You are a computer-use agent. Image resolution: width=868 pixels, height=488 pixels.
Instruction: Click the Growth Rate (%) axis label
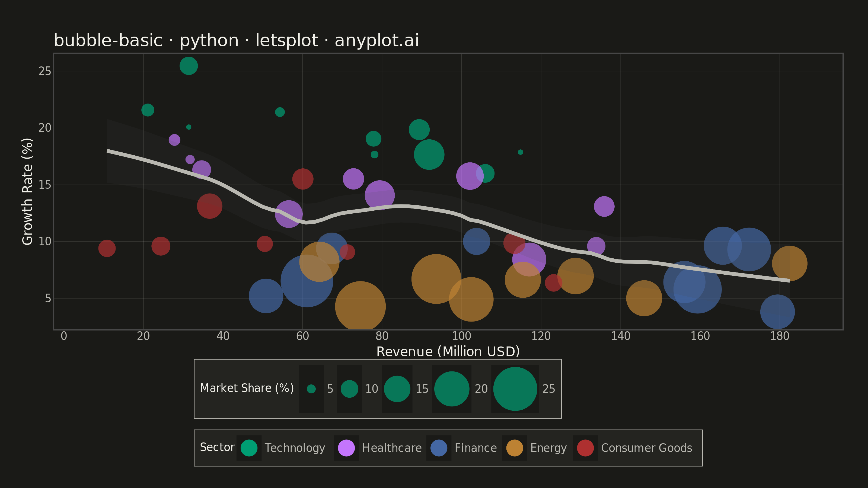(27, 192)
